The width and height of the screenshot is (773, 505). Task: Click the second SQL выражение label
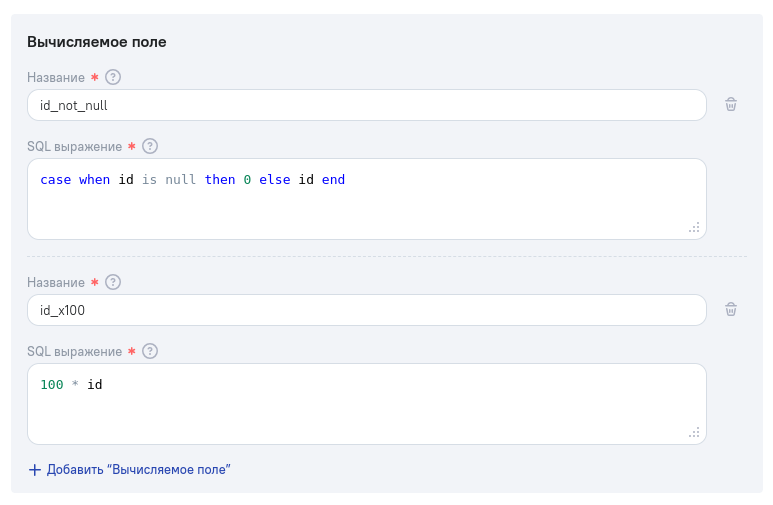[74, 352]
